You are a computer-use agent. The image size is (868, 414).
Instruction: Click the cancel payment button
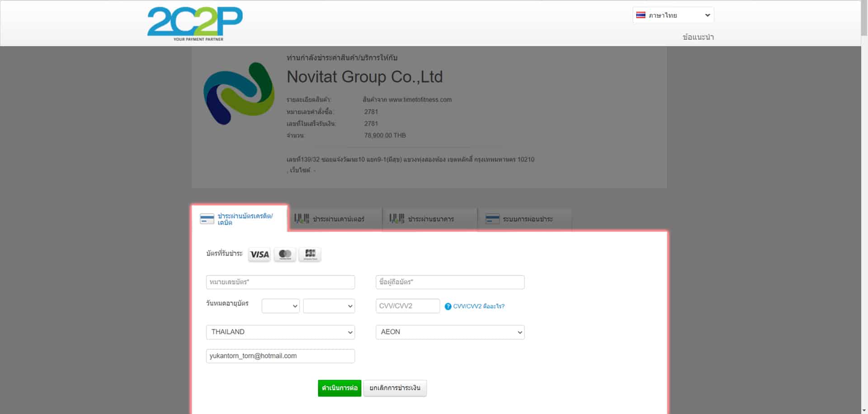click(395, 388)
